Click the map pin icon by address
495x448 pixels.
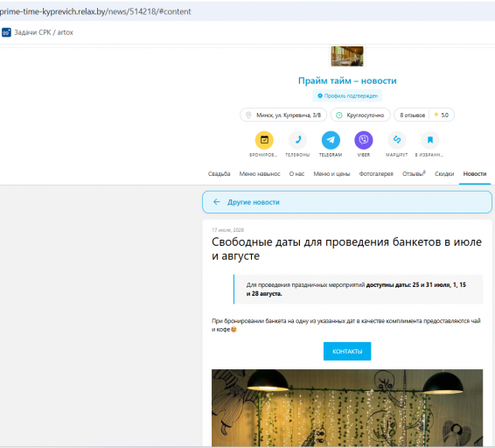coord(248,115)
